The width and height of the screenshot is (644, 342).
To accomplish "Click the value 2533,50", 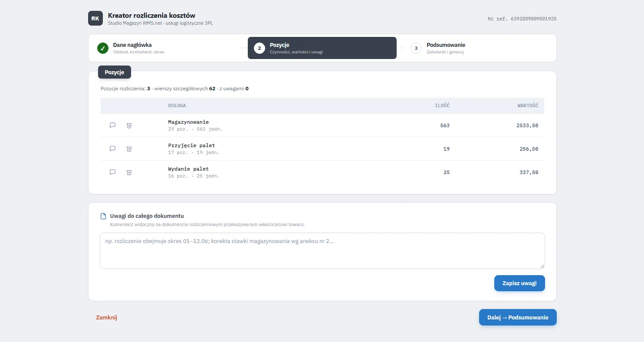I will point(527,125).
